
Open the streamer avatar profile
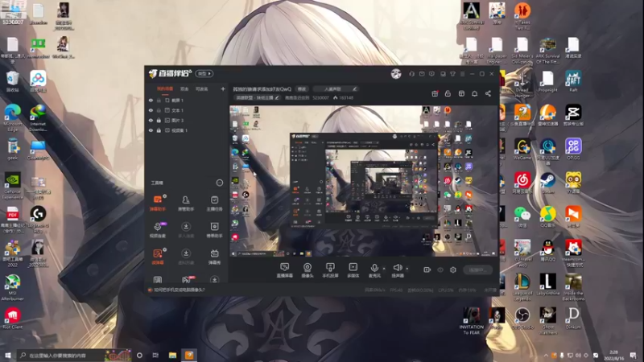[396, 74]
